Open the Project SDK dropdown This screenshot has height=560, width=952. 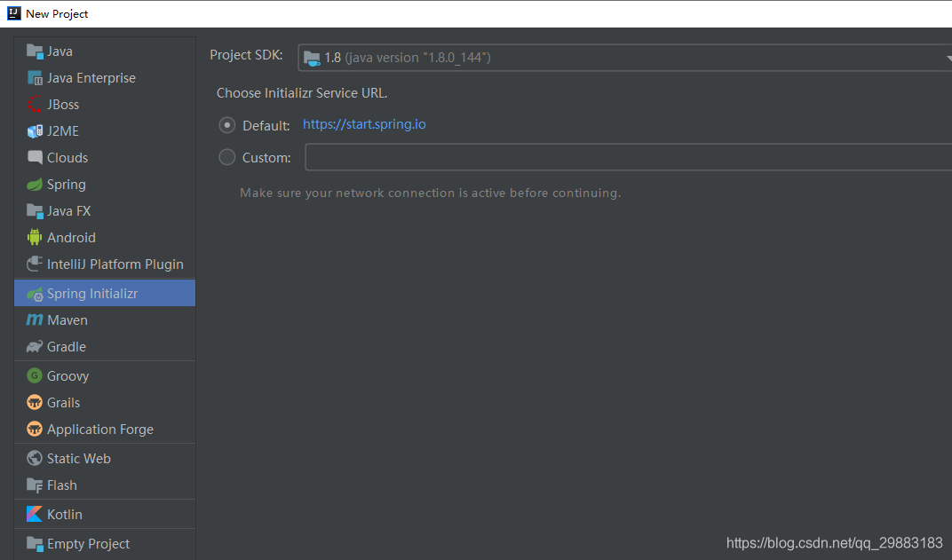[x=625, y=58]
